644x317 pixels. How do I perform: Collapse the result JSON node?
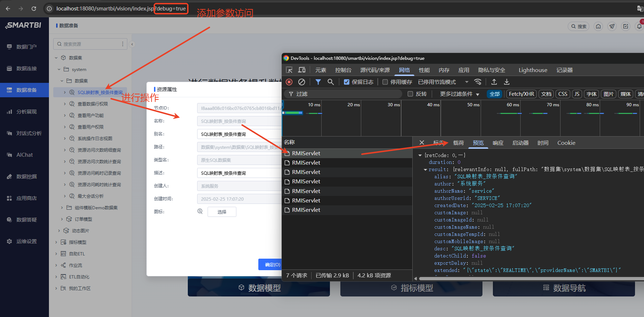pos(426,170)
